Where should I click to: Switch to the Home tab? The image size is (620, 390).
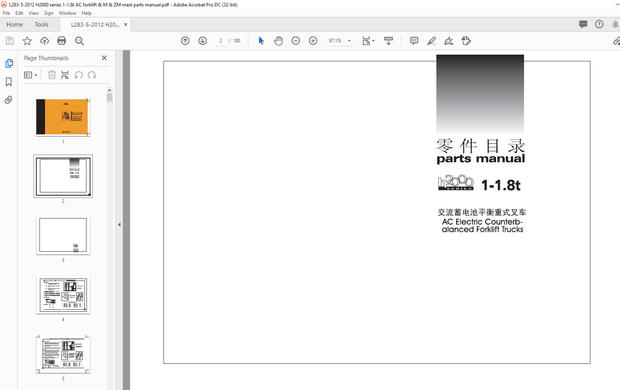15,25
